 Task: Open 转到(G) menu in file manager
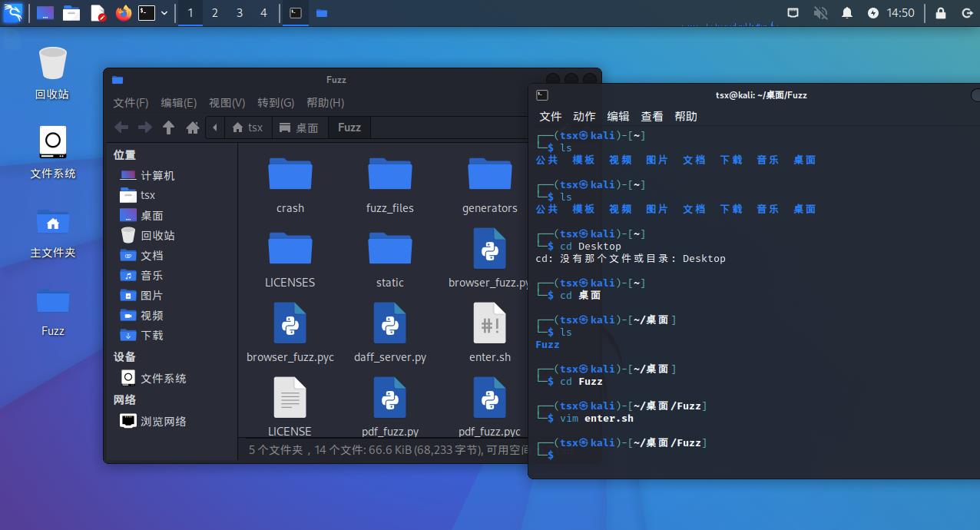tap(276, 102)
